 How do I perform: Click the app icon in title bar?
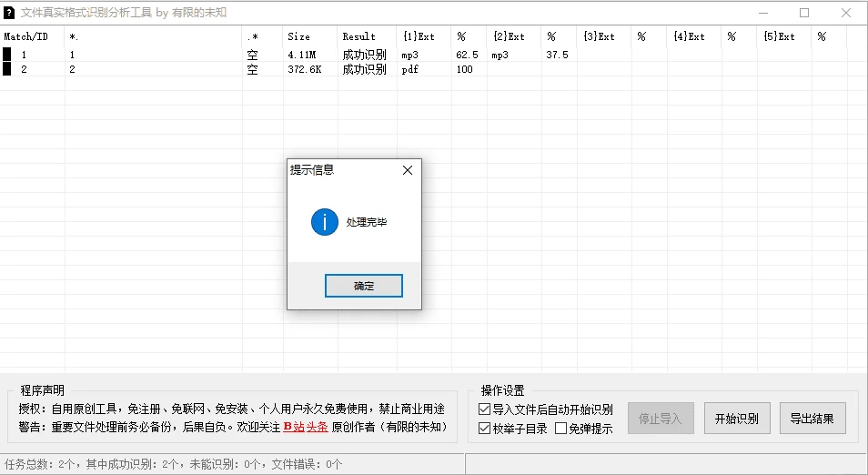click(x=10, y=13)
